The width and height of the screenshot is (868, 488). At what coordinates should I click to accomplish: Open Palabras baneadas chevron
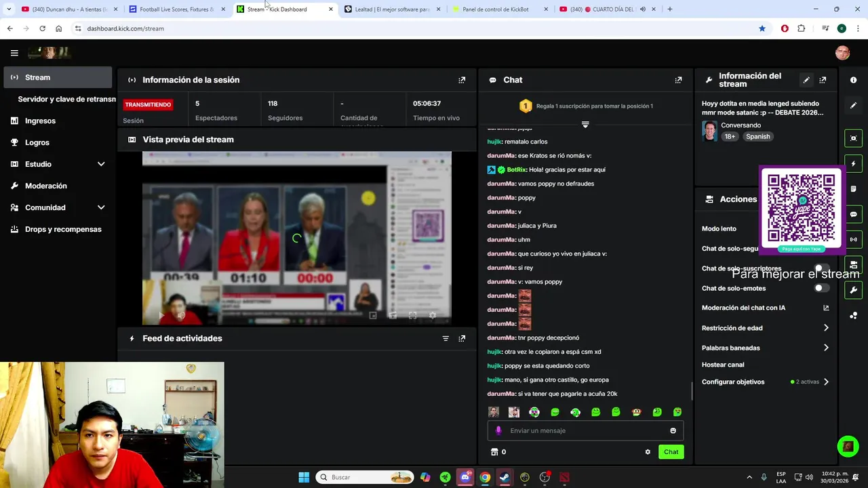(x=826, y=348)
